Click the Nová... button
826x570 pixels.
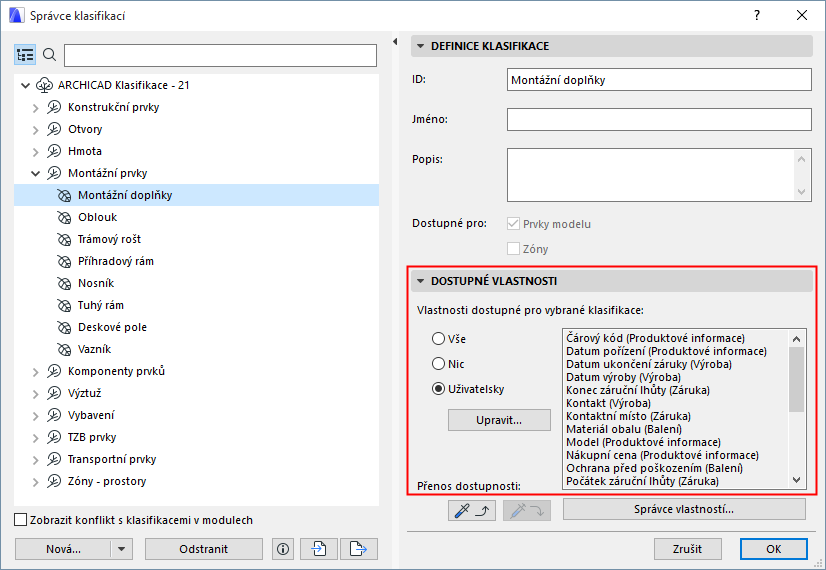(x=63, y=549)
